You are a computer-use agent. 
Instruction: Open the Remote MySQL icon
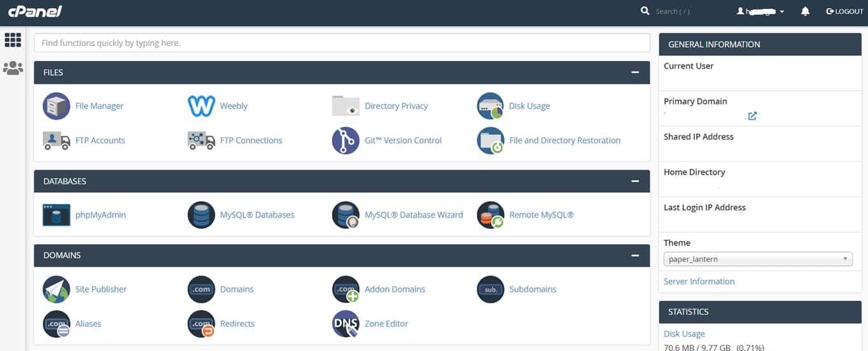[490, 215]
